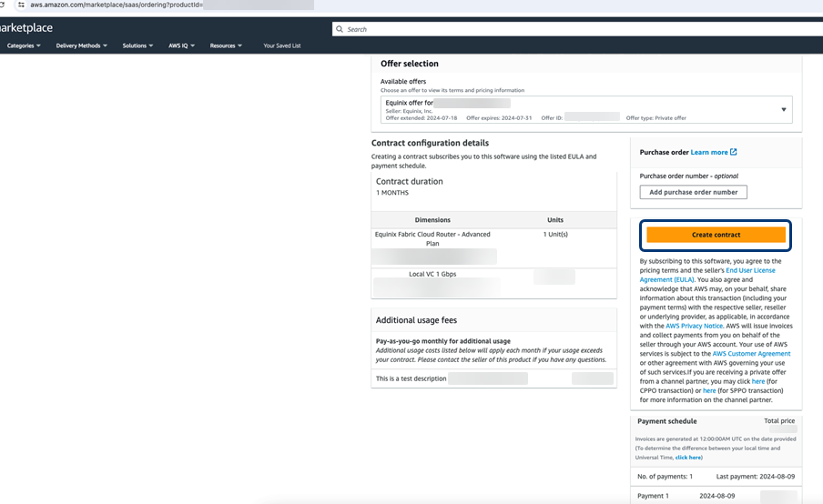Expand the Available offers dropdown arrow
The image size is (823, 504).
click(784, 109)
